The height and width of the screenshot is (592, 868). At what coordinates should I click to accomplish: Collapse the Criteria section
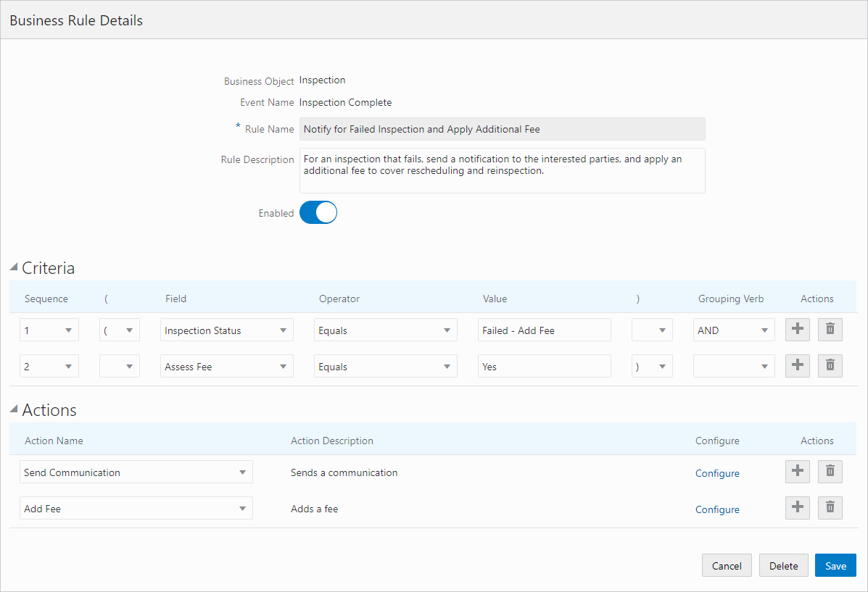pos(12,266)
